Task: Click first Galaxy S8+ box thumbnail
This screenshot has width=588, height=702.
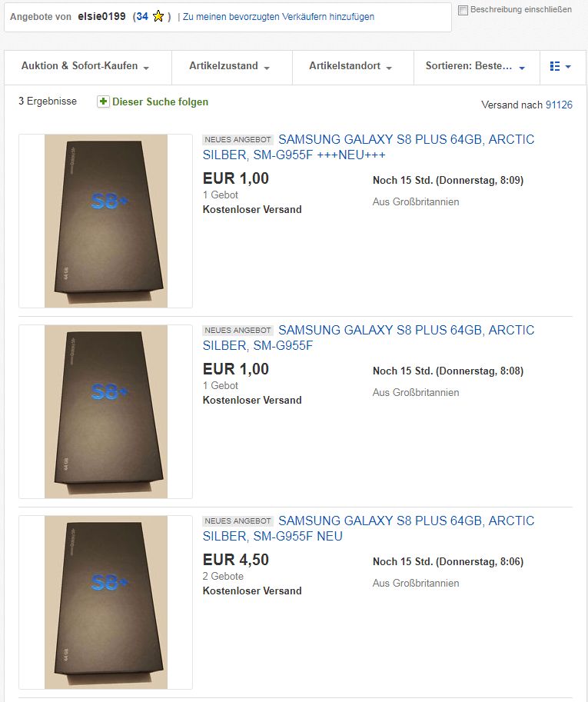Action: click(105, 221)
